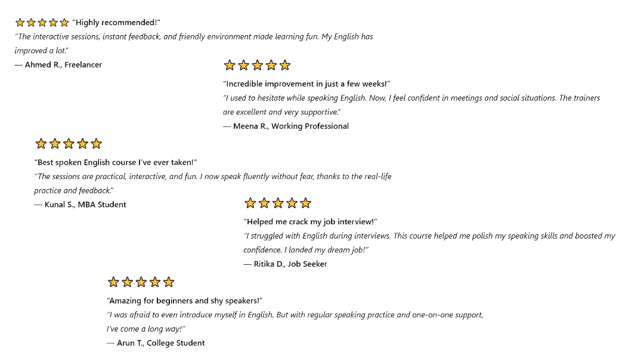Click the "Helped me crack my job interview!" heading
Image resolution: width=644 pixels, height=362 pixels.
pyautogui.click(x=310, y=221)
